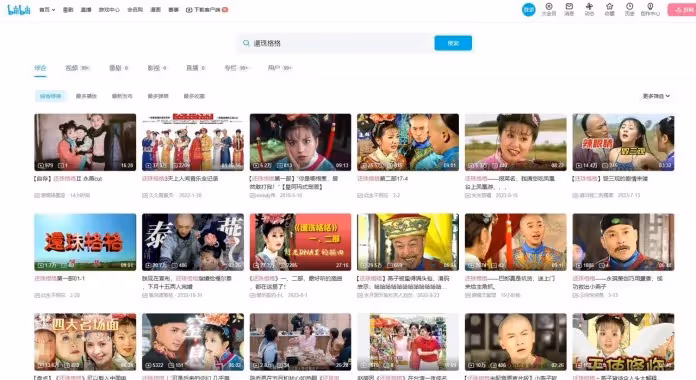Viewport: 696px width, 380px height.
Task: Open the 辣眼睛 captioned video thumbnail
Action: [x=623, y=142]
